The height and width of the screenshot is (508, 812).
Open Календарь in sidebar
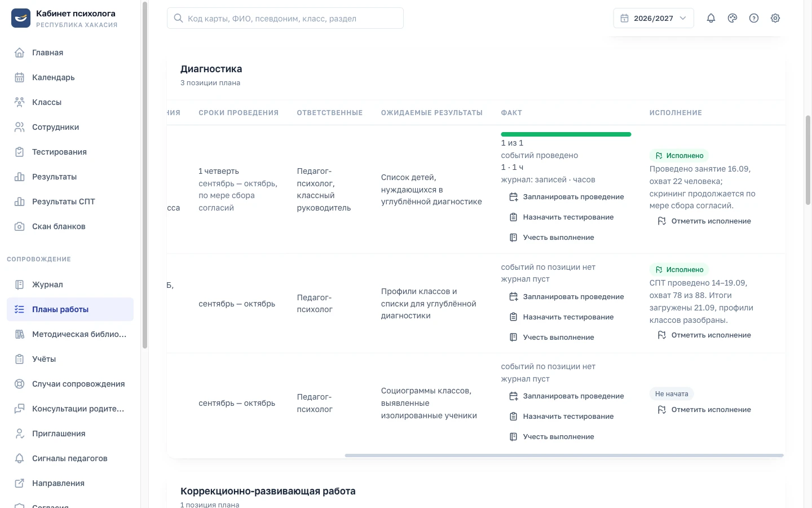pyautogui.click(x=70, y=77)
